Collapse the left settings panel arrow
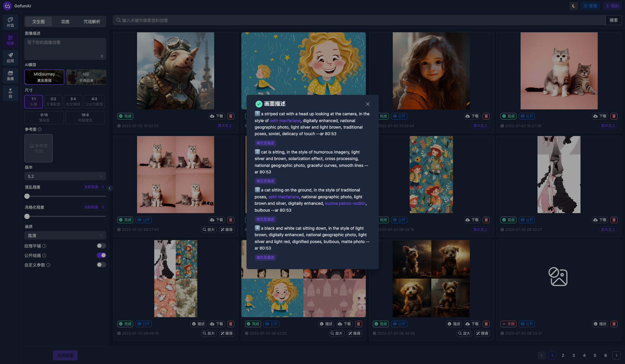Screen dimensions: 625x364 110,188
